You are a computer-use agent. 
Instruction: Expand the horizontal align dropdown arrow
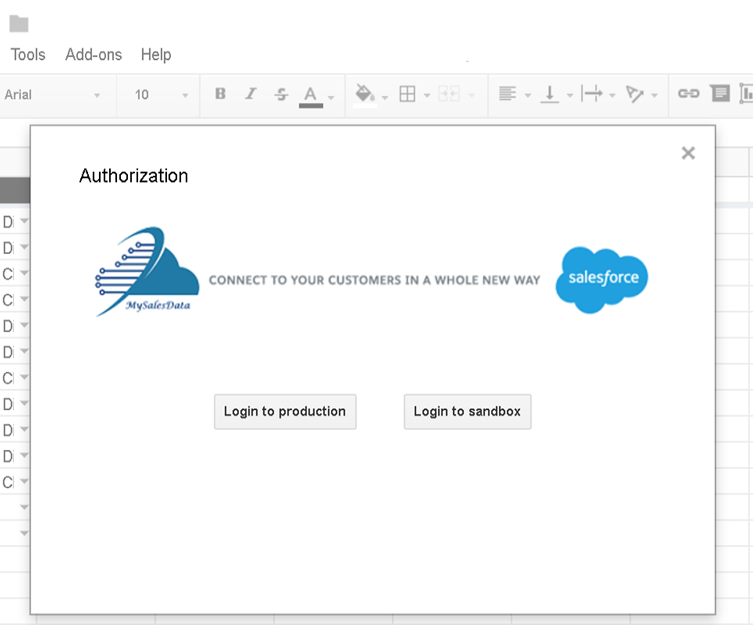(528, 96)
